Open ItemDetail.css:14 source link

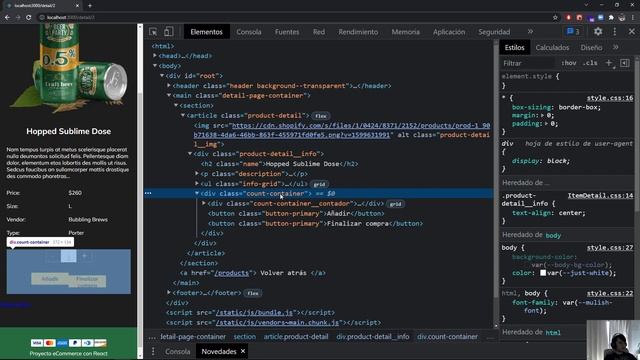pyautogui.click(x=600, y=196)
